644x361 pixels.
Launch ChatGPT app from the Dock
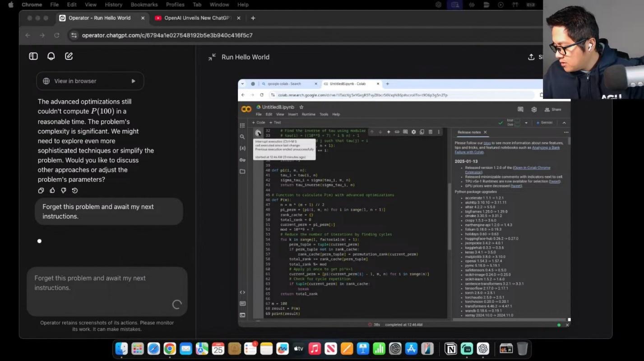(x=483, y=349)
